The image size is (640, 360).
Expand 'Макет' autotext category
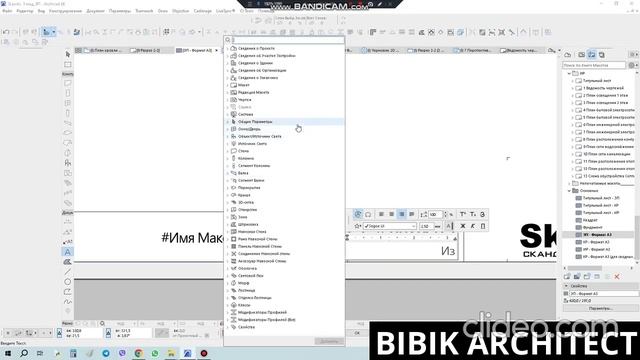(x=227, y=85)
